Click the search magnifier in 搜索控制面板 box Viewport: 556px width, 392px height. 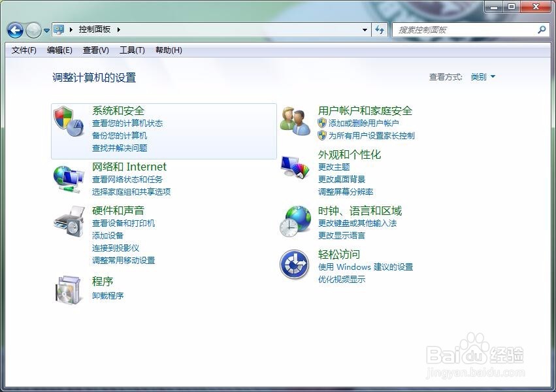(x=542, y=30)
